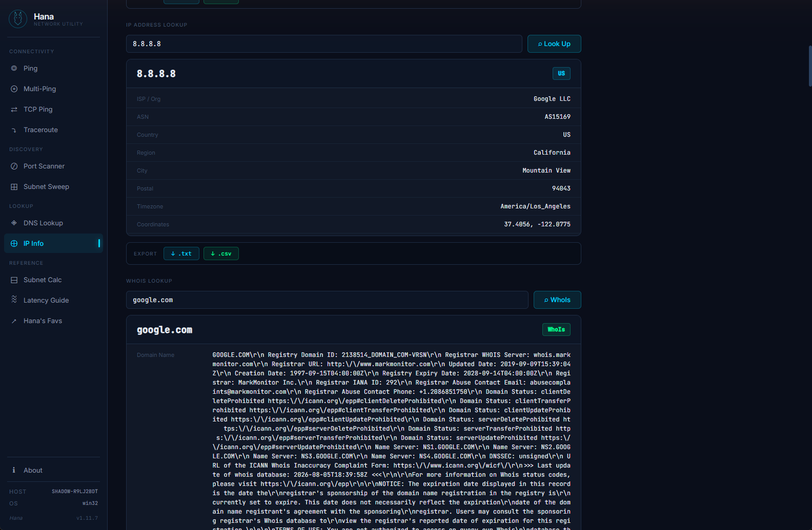Click the America/Los_Angeles timezone value
The width and height of the screenshot is (812, 530).
(535, 207)
